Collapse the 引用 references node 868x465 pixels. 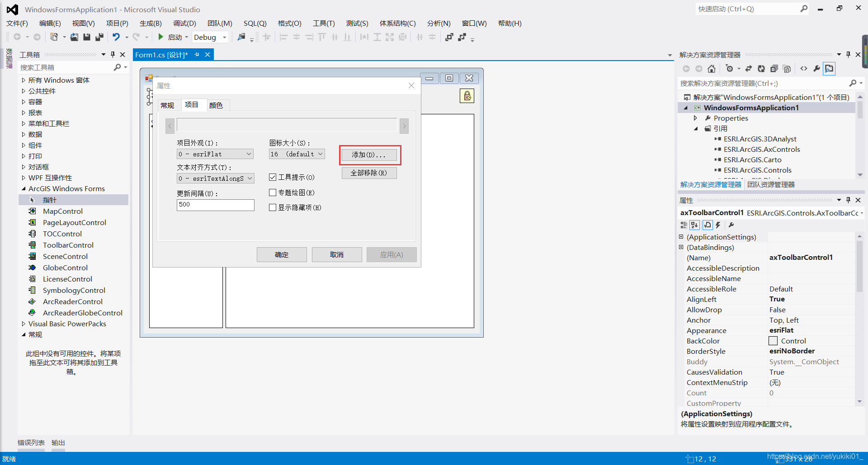point(696,128)
